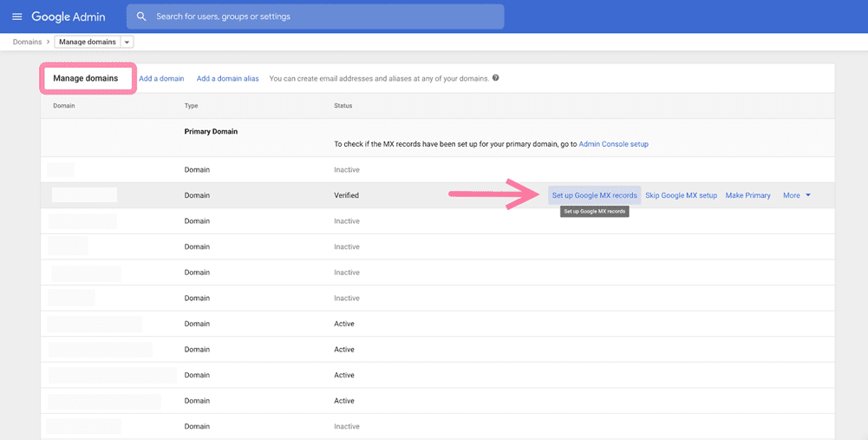Click the Add a domain link
Image resolution: width=868 pixels, height=440 pixels.
pyautogui.click(x=161, y=78)
